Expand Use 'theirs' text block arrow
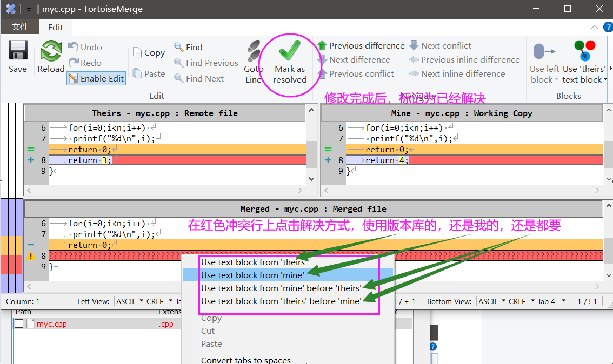613x364 pixels. pyautogui.click(x=605, y=80)
